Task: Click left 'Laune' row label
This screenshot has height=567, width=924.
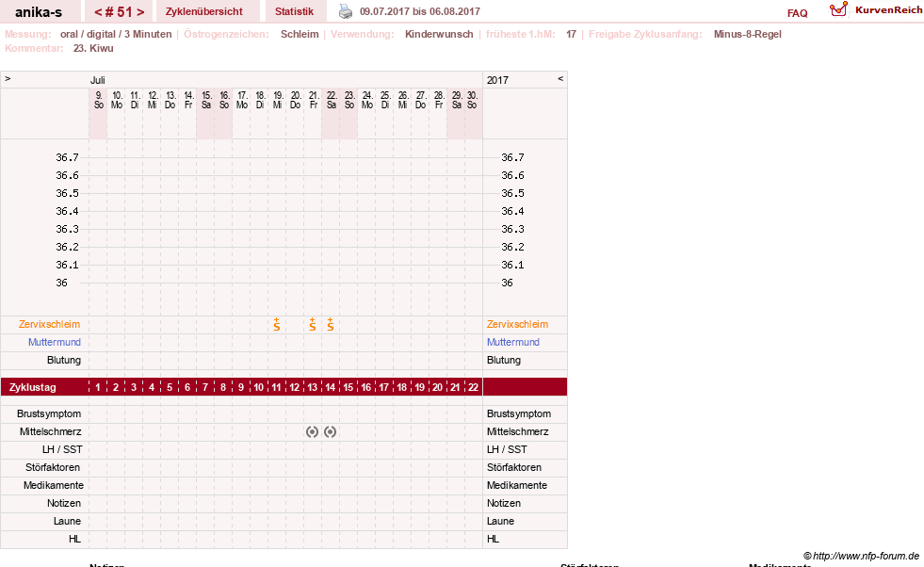Action: click(x=67, y=521)
